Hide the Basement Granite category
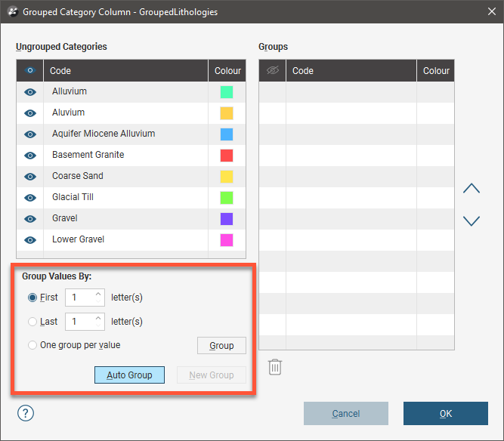The height and width of the screenshot is (441, 504). pyautogui.click(x=30, y=155)
